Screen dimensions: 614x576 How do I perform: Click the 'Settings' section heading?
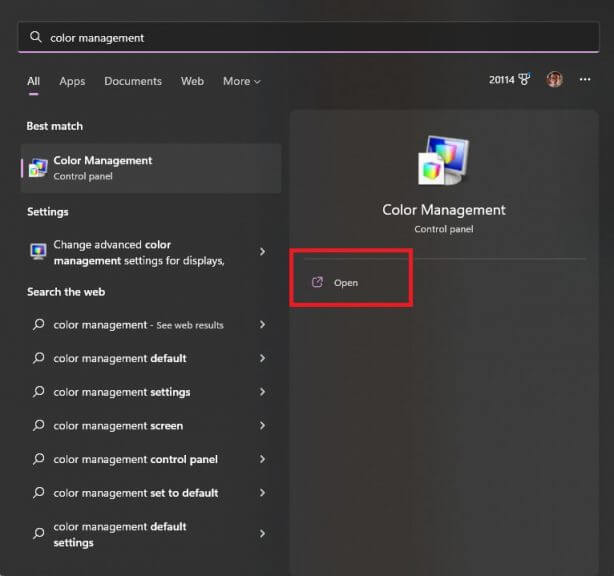coord(48,212)
